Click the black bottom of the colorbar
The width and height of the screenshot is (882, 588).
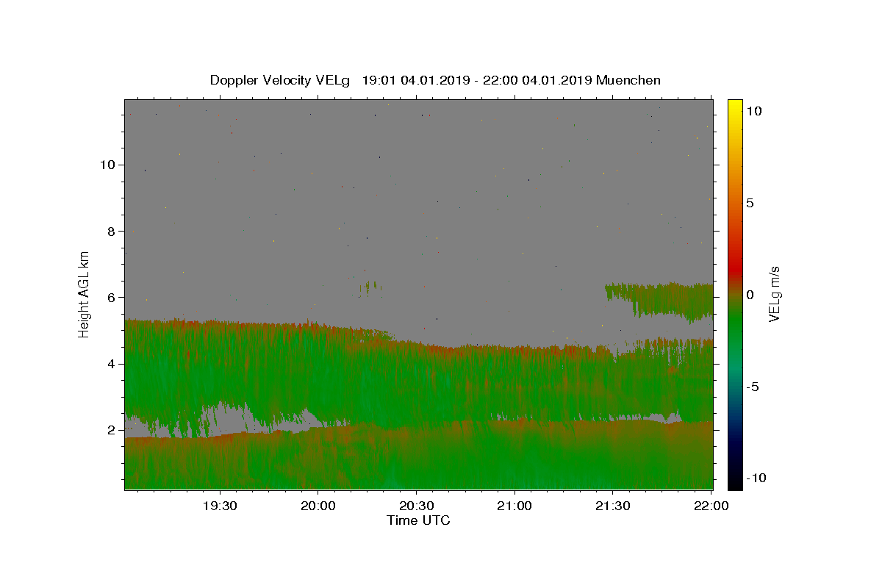[734, 483]
